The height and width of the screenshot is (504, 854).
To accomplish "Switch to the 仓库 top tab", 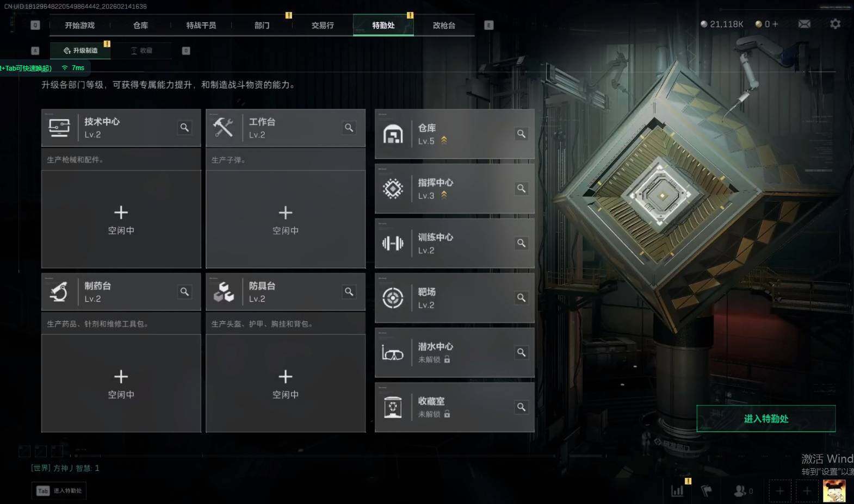I will (x=140, y=25).
